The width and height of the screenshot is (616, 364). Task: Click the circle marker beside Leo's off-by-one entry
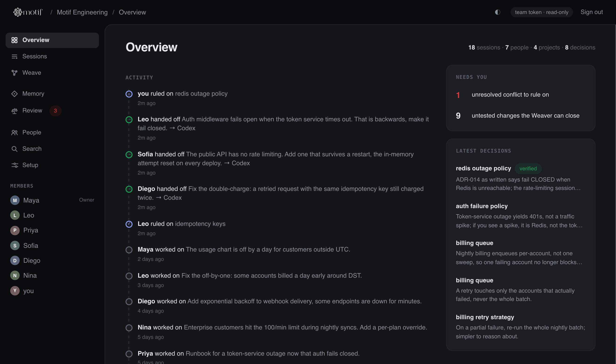click(x=129, y=276)
